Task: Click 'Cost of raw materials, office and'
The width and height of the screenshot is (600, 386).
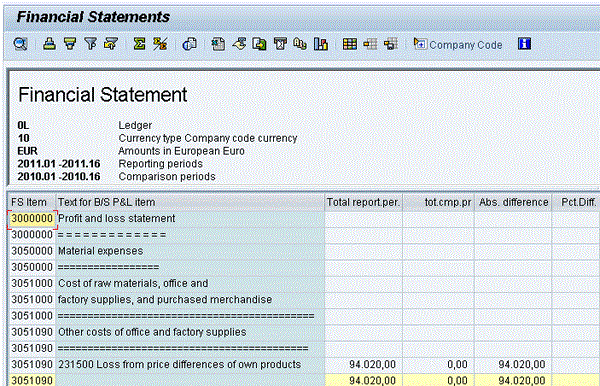Action: 133,283
